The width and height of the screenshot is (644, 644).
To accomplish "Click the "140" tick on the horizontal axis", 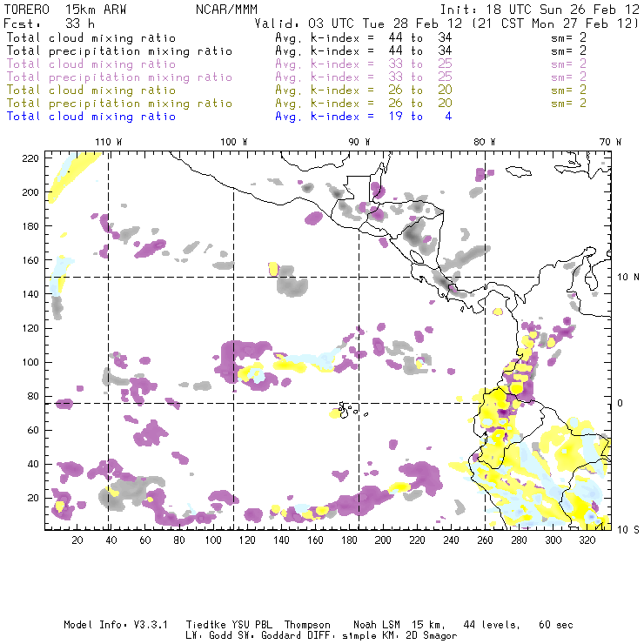I will (281, 540).
